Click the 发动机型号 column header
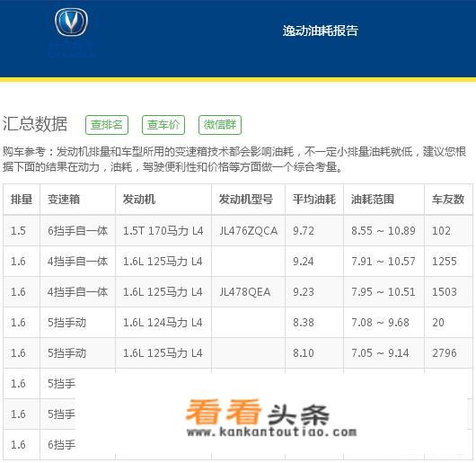The height and width of the screenshot is (463, 476). (x=246, y=200)
